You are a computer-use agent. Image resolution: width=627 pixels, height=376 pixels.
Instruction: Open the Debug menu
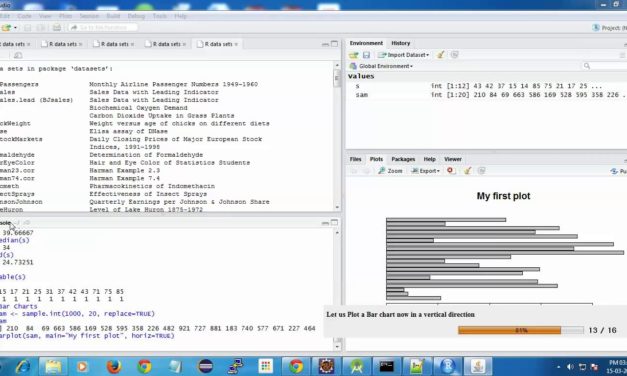point(136,16)
